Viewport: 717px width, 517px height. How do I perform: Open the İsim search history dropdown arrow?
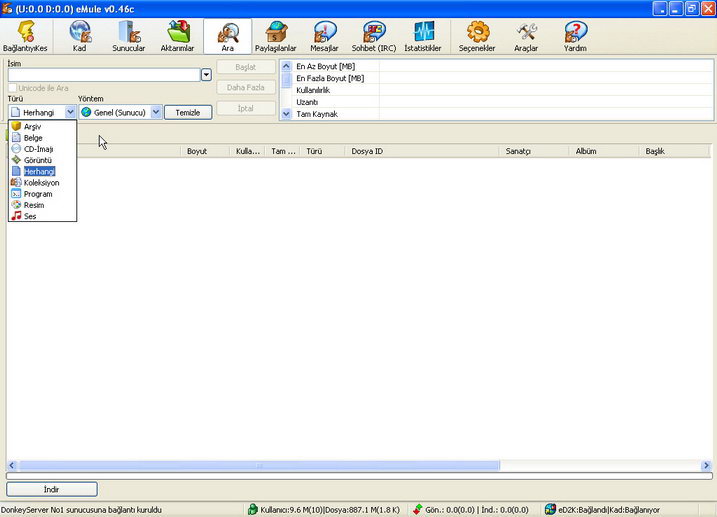coord(206,75)
